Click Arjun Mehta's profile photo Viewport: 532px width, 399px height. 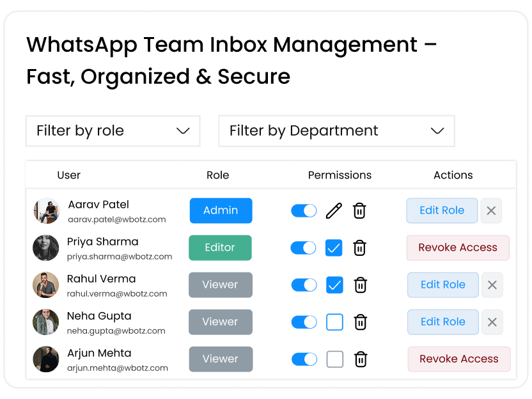click(x=46, y=359)
